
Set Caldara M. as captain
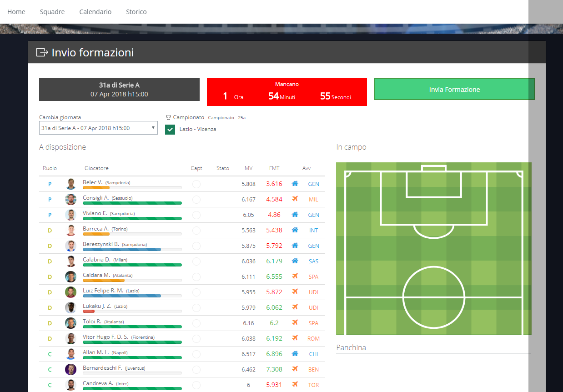pyautogui.click(x=196, y=277)
